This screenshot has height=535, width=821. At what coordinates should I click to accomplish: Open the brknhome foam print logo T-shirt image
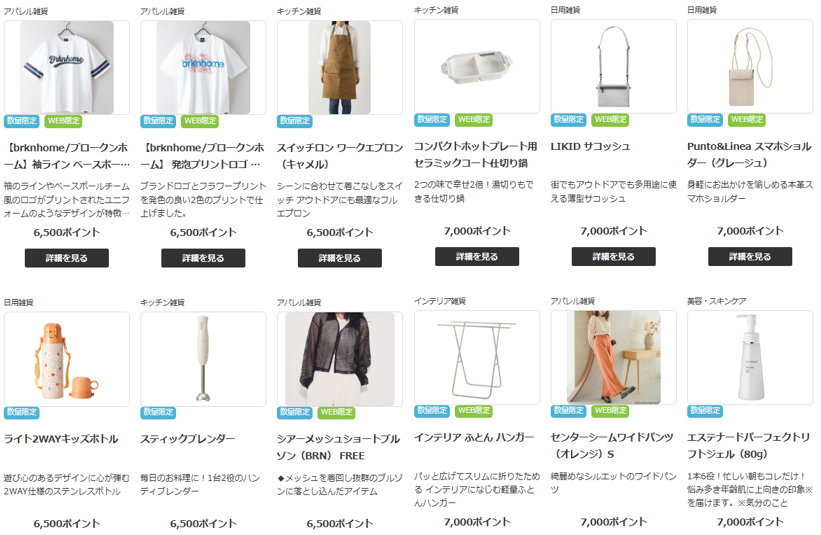coord(203,68)
